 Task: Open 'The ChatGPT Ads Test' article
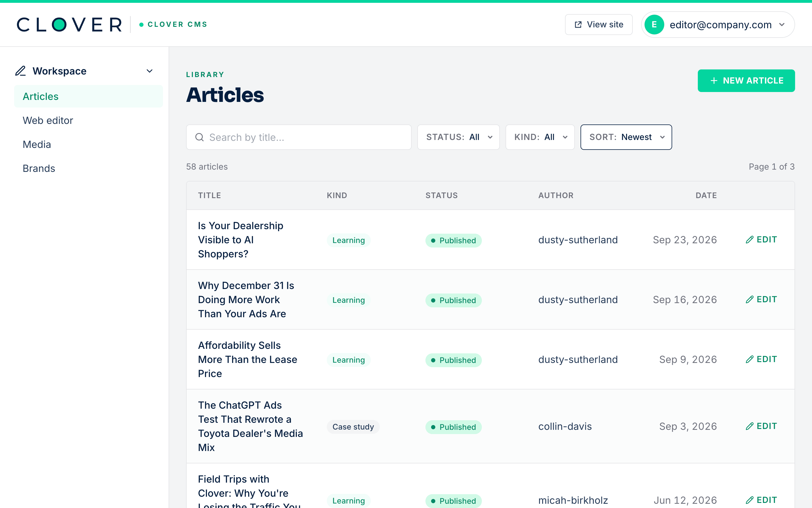(x=250, y=426)
